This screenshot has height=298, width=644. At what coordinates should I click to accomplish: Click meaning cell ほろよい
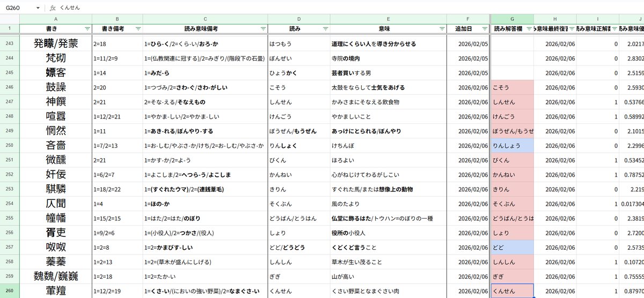[x=388, y=160]
